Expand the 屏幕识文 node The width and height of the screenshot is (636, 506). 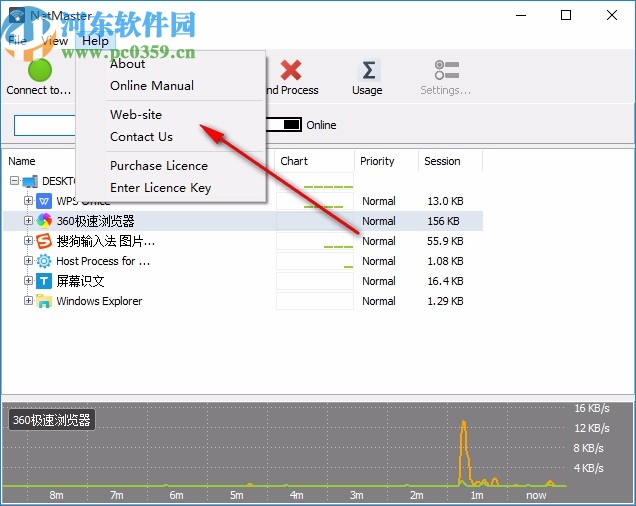coord(28,280)
